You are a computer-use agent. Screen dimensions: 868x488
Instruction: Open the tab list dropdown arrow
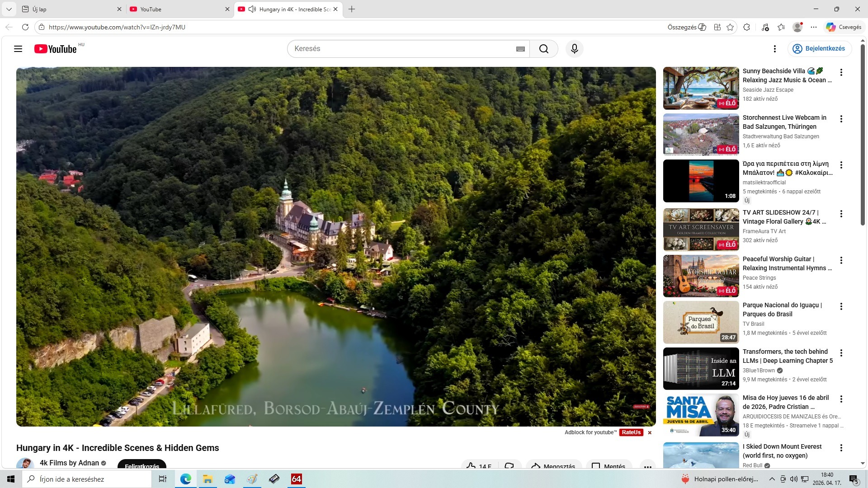[9, 9]
